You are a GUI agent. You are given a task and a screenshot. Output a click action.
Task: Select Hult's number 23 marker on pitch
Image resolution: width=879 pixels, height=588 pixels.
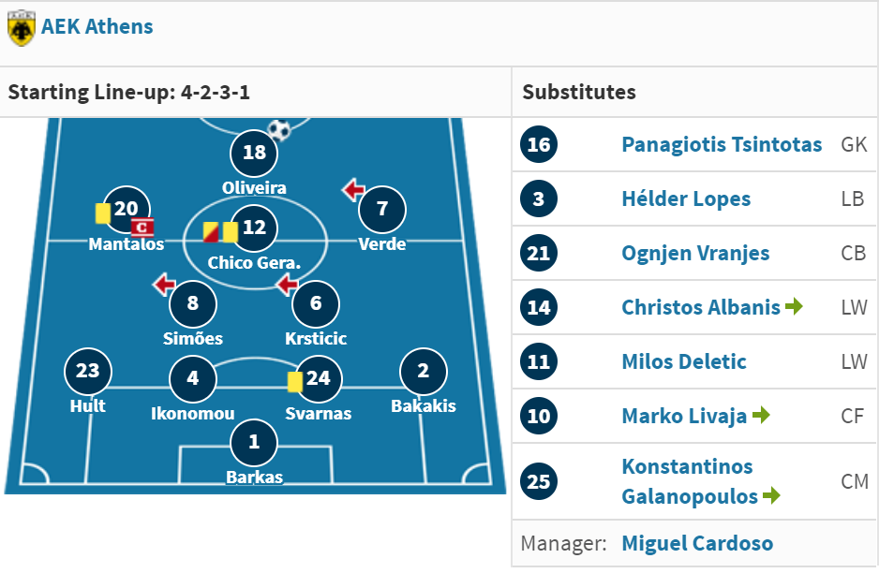[87, 371]
